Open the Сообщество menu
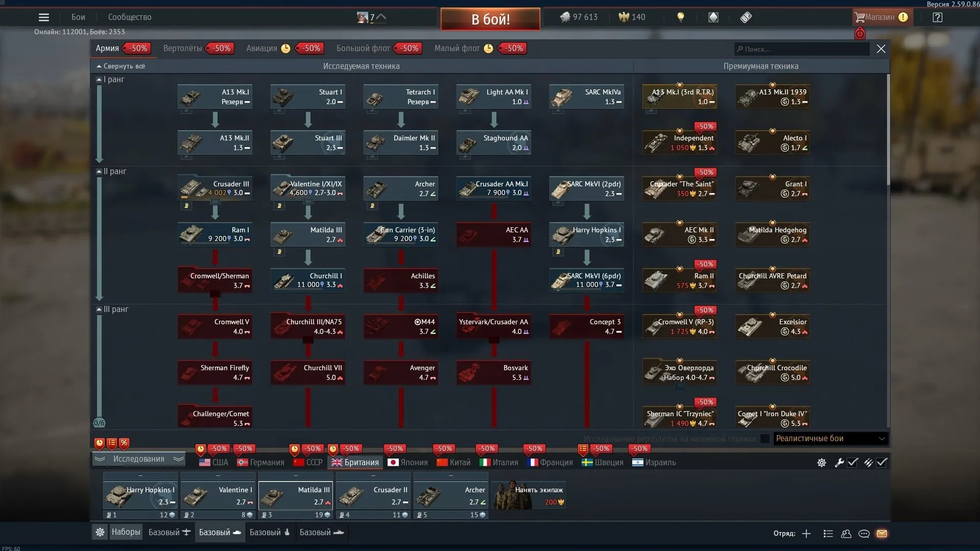 point(130,17)
